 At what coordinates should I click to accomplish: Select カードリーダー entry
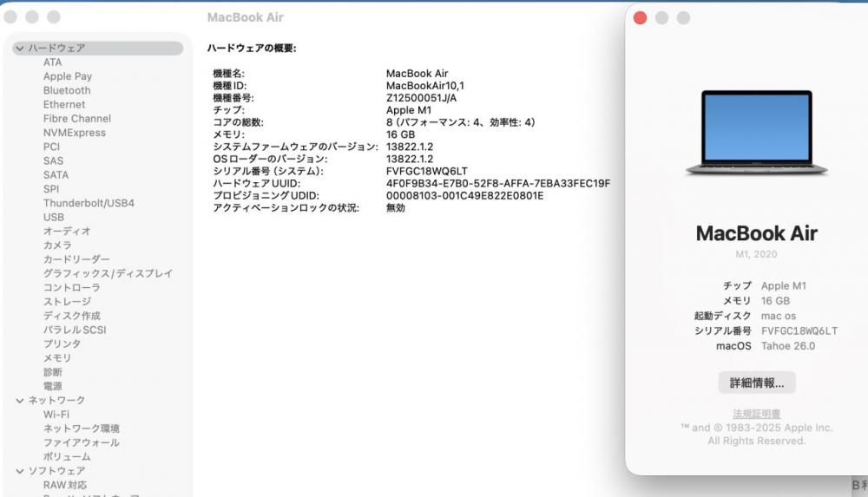(76, 259)
